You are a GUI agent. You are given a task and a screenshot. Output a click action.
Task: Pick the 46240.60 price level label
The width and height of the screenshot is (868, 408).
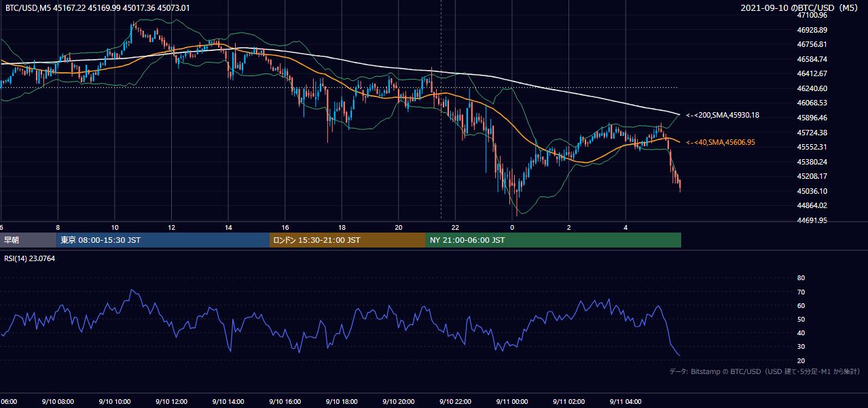coord(812,88)
